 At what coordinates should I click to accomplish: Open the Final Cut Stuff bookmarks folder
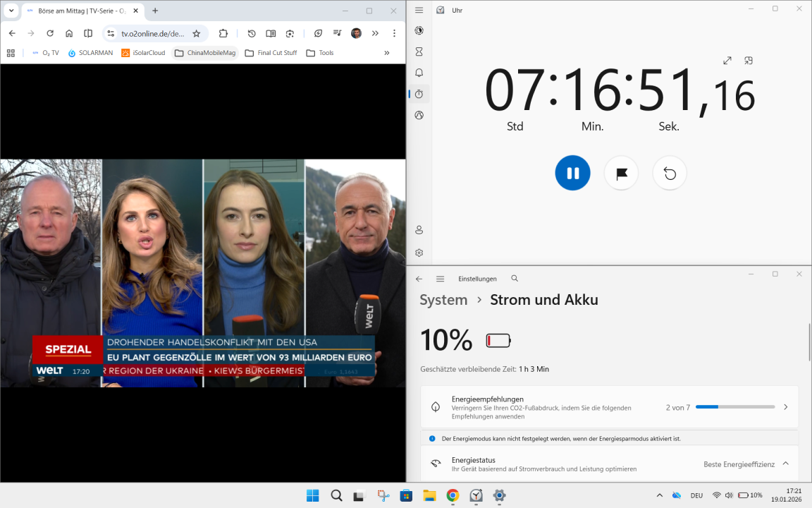click(x=271, y=52)
